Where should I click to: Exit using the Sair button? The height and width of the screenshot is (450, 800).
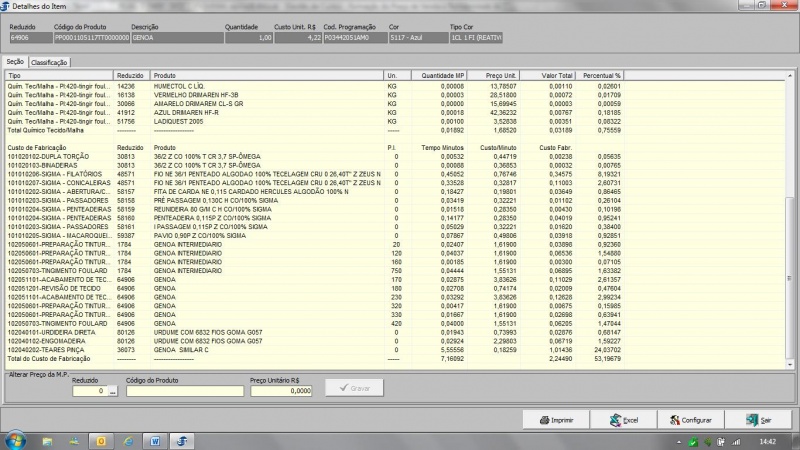(759, 420)
